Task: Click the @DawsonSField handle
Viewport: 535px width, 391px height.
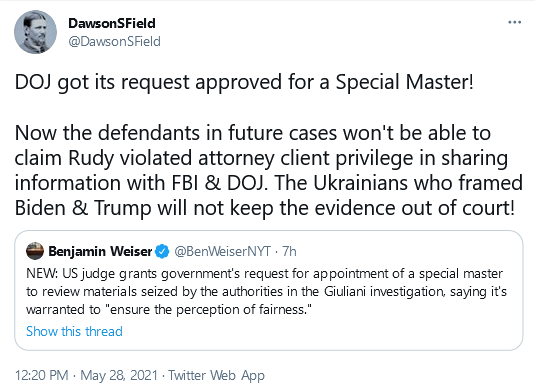Action: point(114,41)
